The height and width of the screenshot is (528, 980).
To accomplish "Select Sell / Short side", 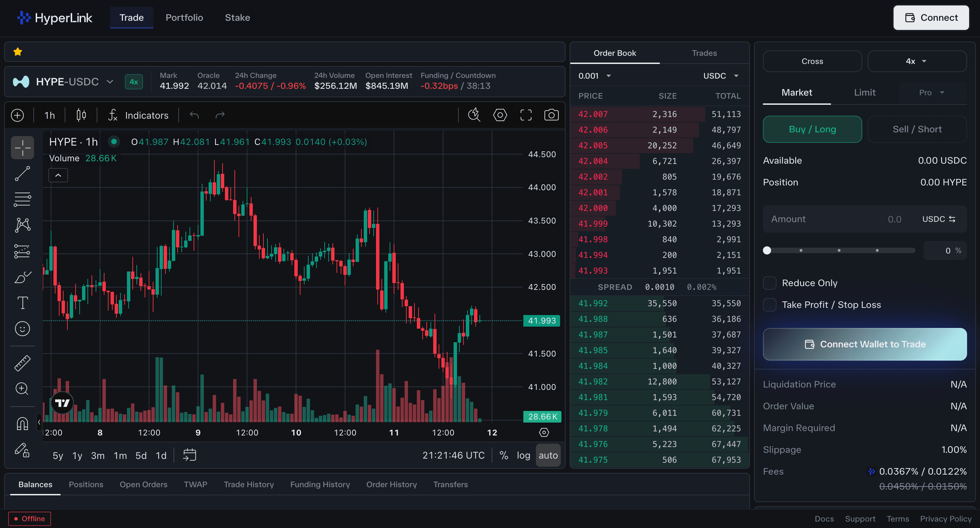I will tap(917, 129).
